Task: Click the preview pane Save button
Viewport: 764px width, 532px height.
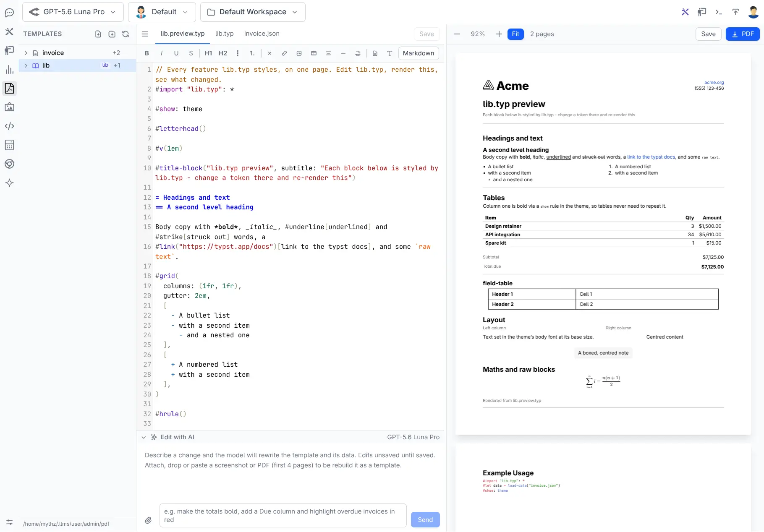Action: pyautogui.click(x=709, y=34)
